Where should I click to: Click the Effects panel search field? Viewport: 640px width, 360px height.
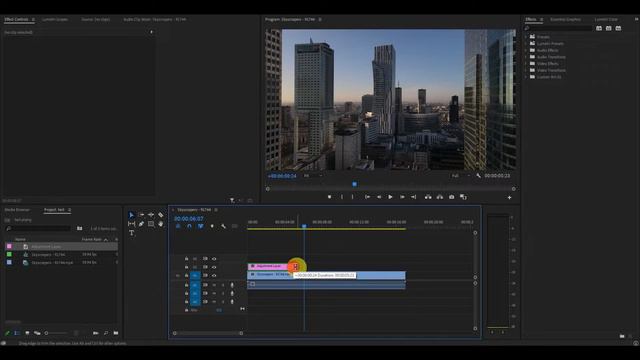559,28
